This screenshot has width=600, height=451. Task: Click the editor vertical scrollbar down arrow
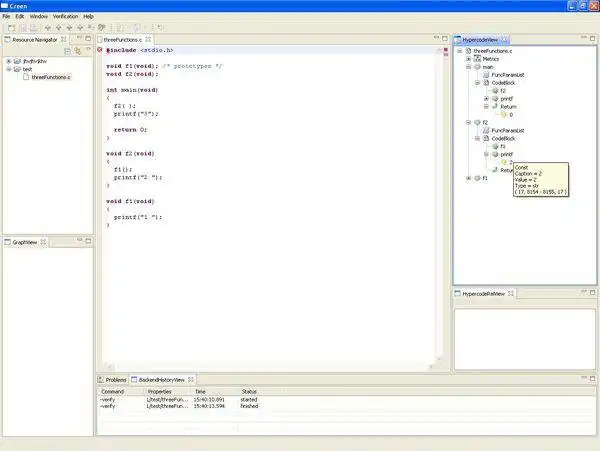tap(439, 359)
